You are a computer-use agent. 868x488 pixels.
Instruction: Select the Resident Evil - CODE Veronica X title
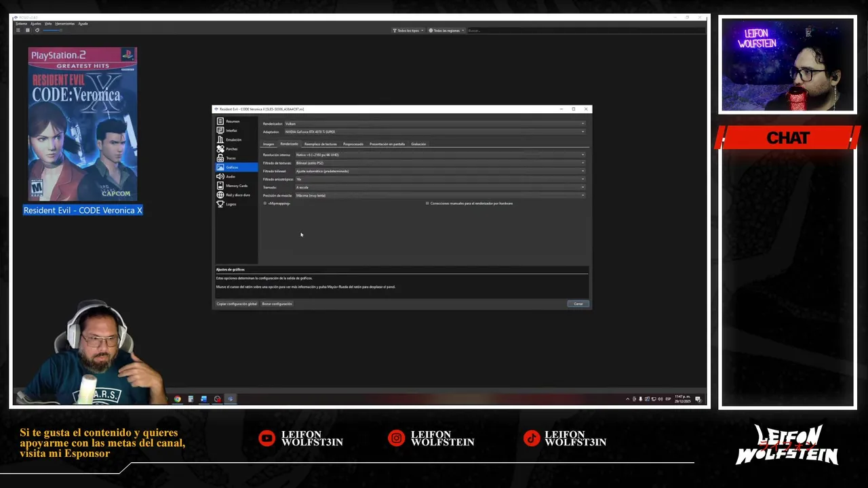coord(83,210)
